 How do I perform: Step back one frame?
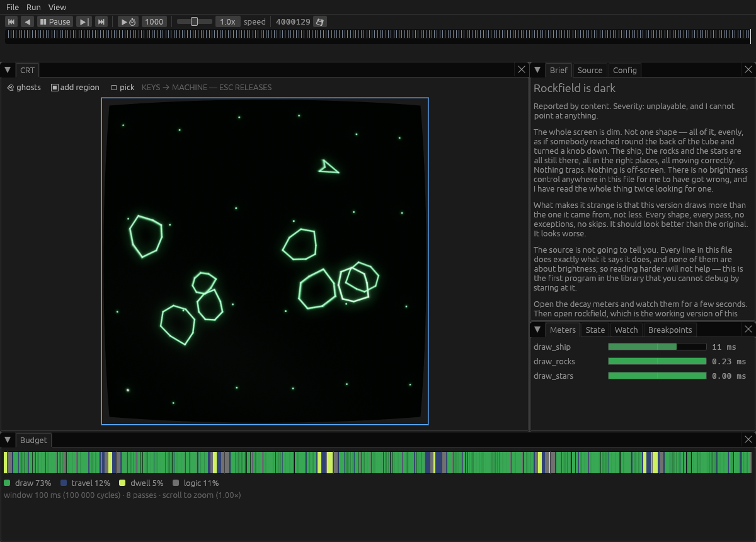pos(28,21)
